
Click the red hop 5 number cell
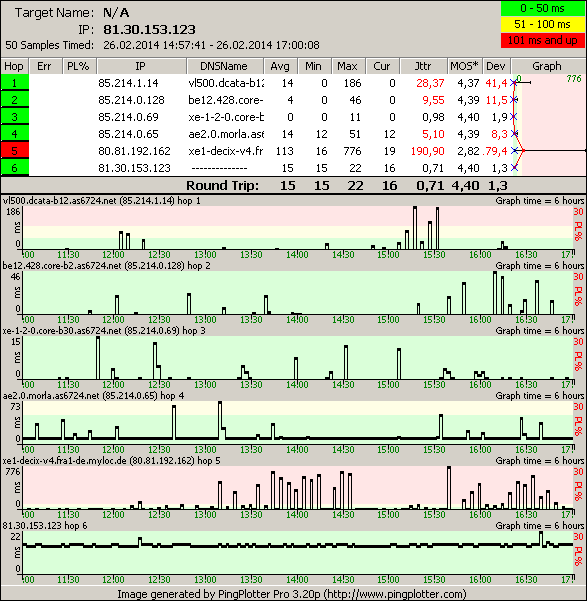point(15,150)
